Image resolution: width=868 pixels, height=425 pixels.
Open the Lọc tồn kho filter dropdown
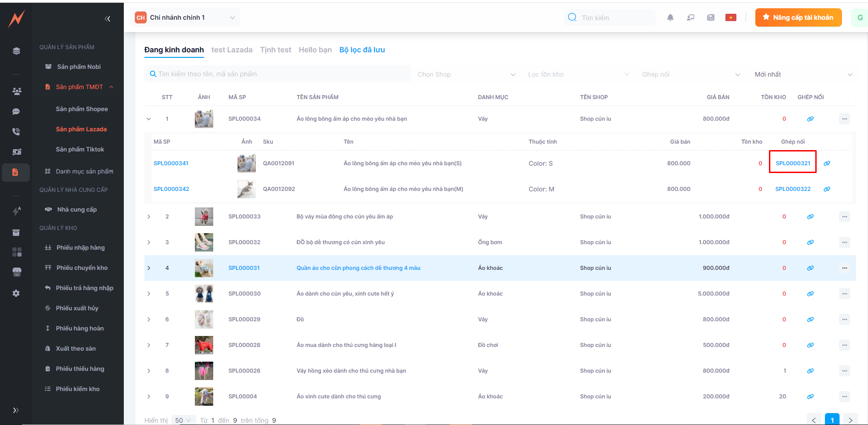(x=579, y=74)
